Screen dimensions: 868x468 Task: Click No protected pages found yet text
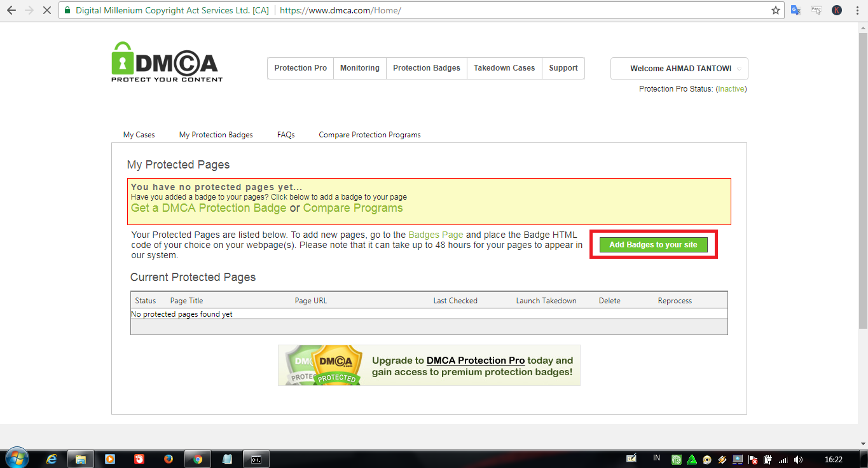182,314
